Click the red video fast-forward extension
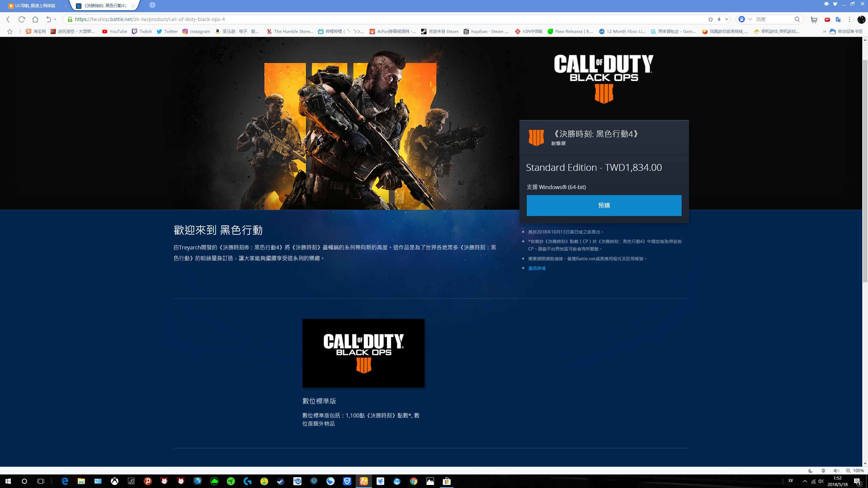Image resolution: width=868 pixels, height=488 pixels. coord(827,20)
